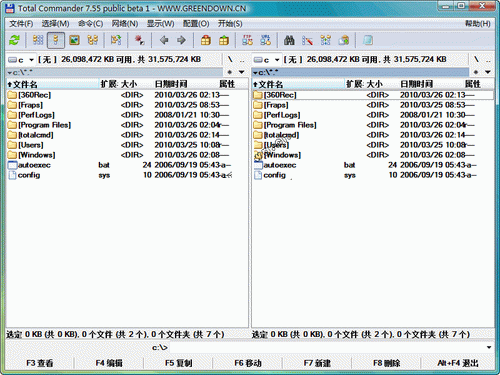Click the command line input field
This screenshot has height=375, width=500.
click(x=327, y=347)
